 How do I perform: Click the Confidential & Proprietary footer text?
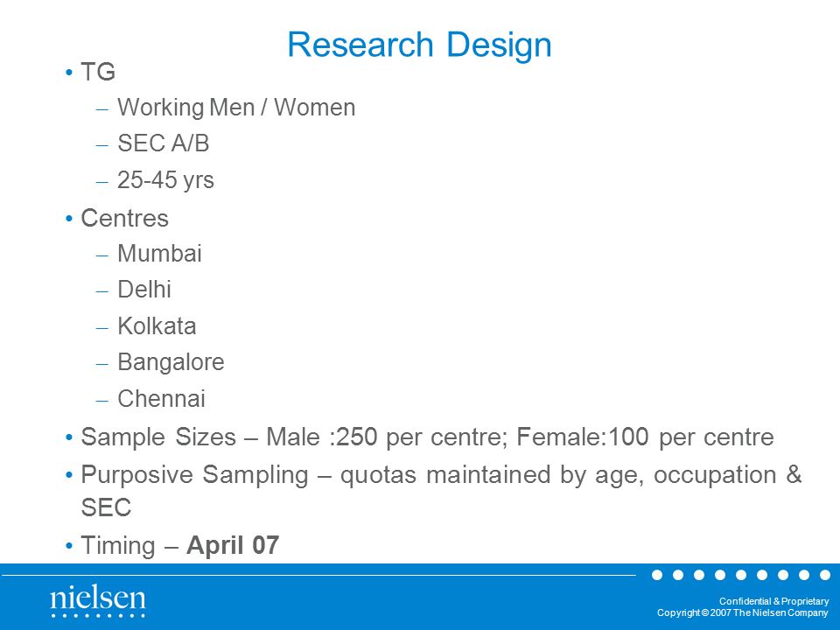click(773, 601)
